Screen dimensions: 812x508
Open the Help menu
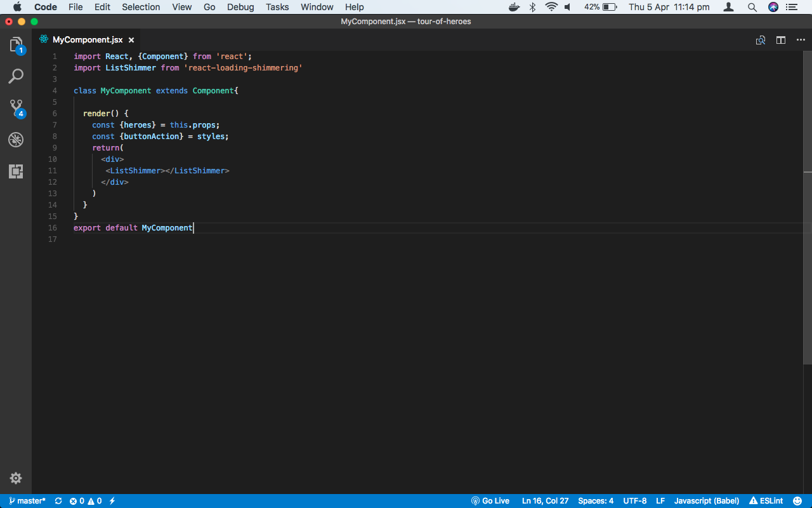point(355,7)
